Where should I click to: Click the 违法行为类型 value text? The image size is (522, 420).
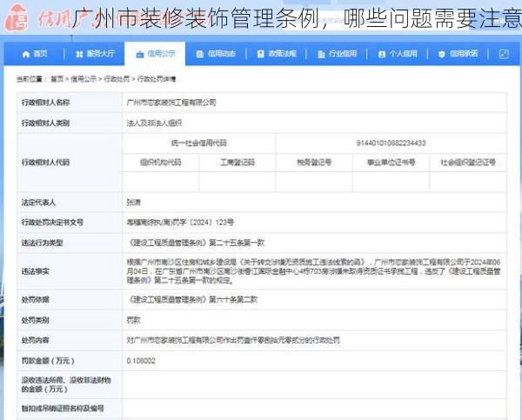(x=196, y=243)
